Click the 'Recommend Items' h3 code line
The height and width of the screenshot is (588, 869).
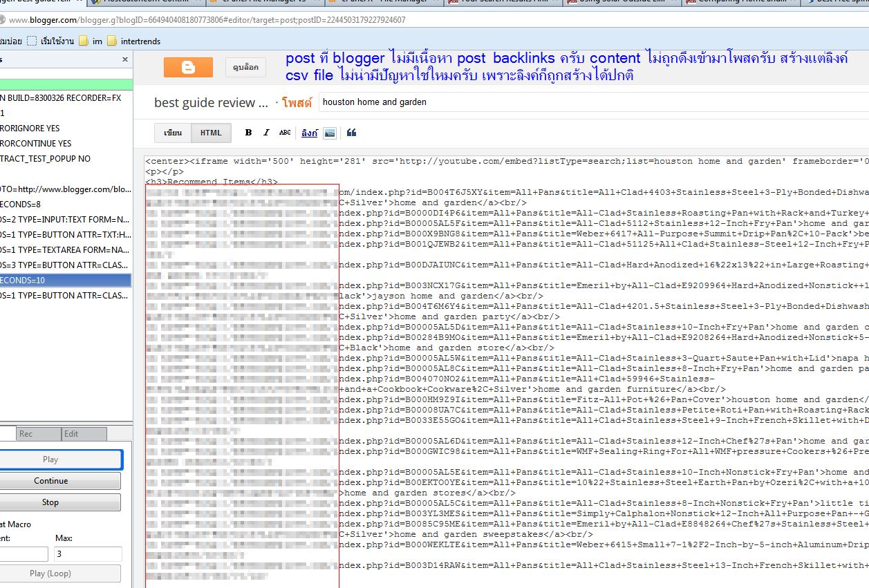[212, 182]
